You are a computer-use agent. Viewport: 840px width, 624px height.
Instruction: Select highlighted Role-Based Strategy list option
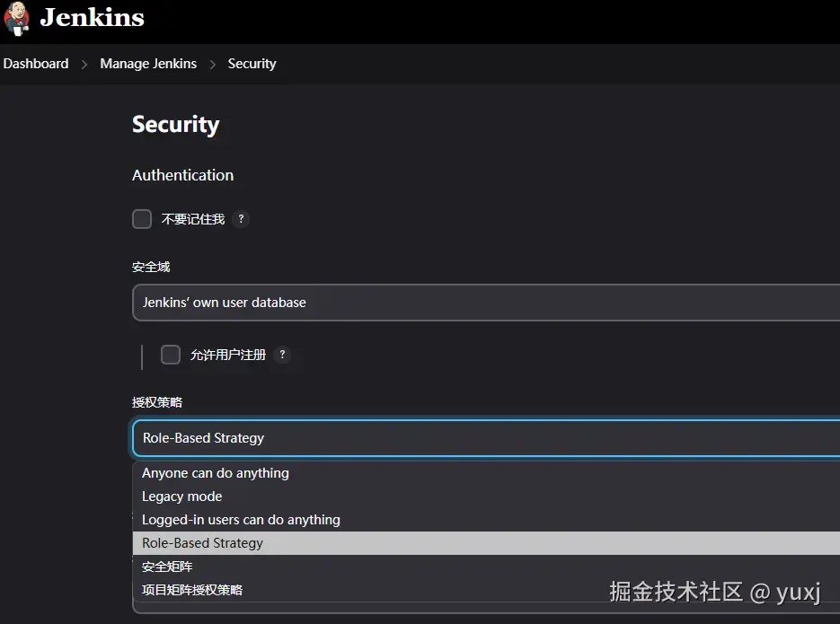point(203,543)
